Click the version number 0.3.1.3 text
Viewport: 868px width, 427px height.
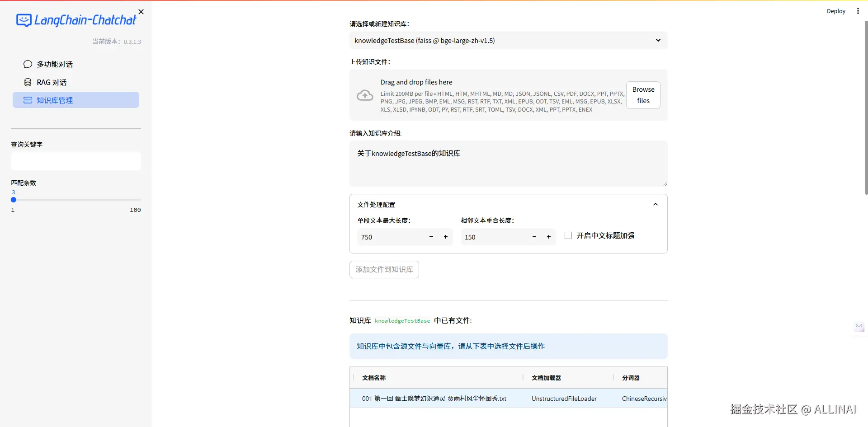132,42
